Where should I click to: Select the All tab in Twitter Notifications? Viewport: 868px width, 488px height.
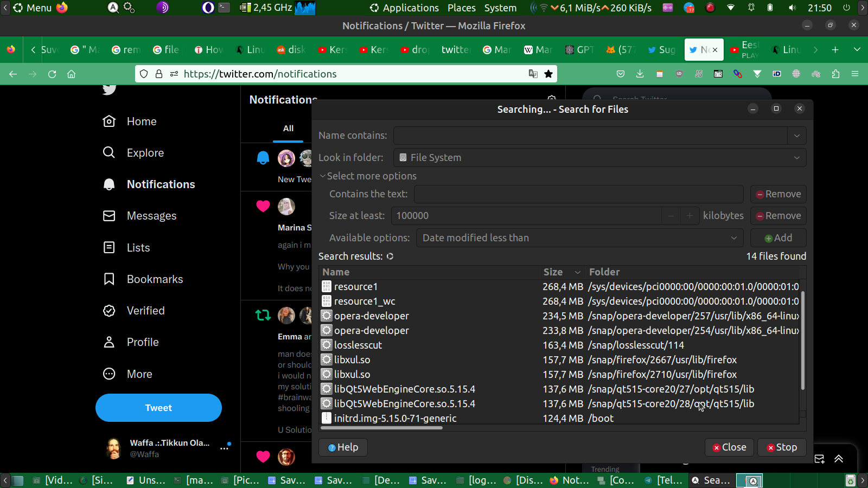[x=288, y=129]
